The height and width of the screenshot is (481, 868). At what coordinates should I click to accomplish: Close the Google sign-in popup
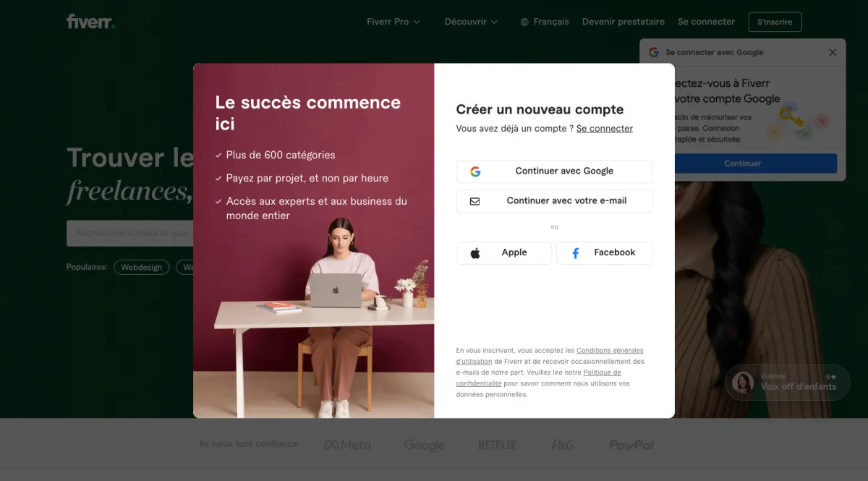[833, 52]
